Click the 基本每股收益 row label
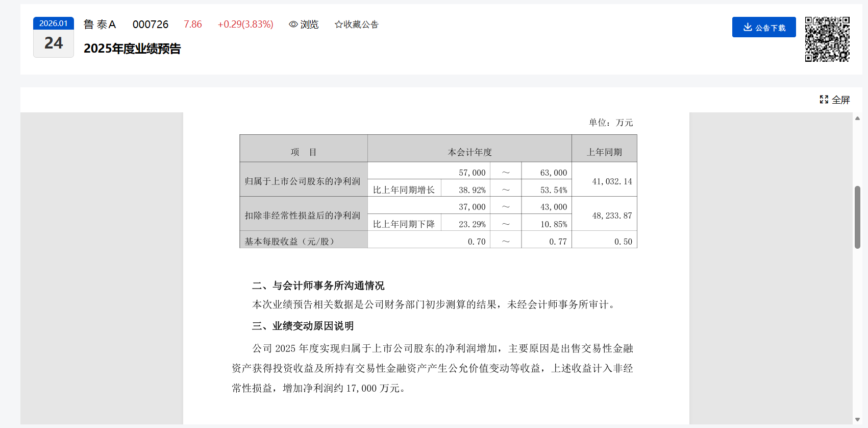 tap(289, 241)
